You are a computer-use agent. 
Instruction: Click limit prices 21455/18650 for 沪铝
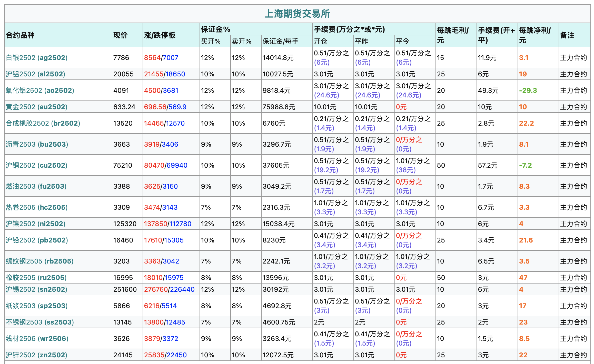pyautogui.click(x=165, y=74)
